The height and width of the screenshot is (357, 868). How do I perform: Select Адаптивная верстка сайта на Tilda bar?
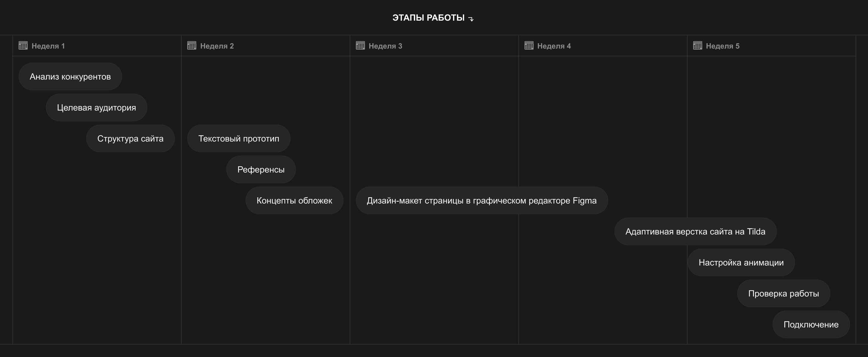pyautogui.click(x=695, y=231)
